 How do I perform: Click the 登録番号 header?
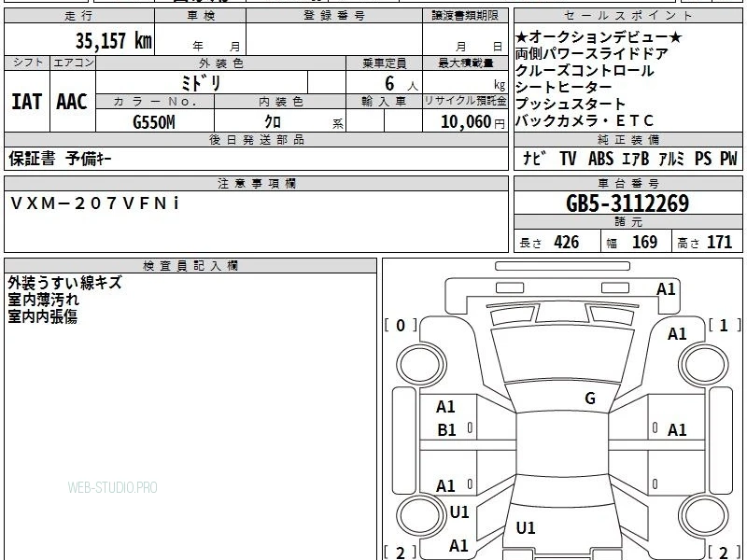(334, 16)
